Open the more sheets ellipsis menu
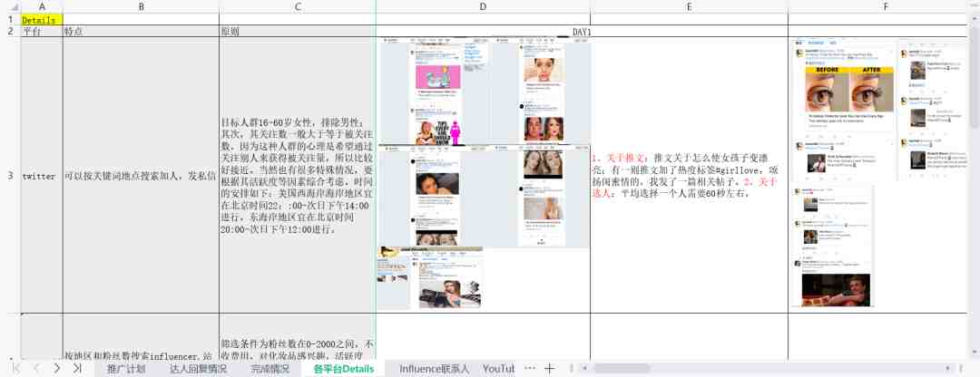 point(530,368)
